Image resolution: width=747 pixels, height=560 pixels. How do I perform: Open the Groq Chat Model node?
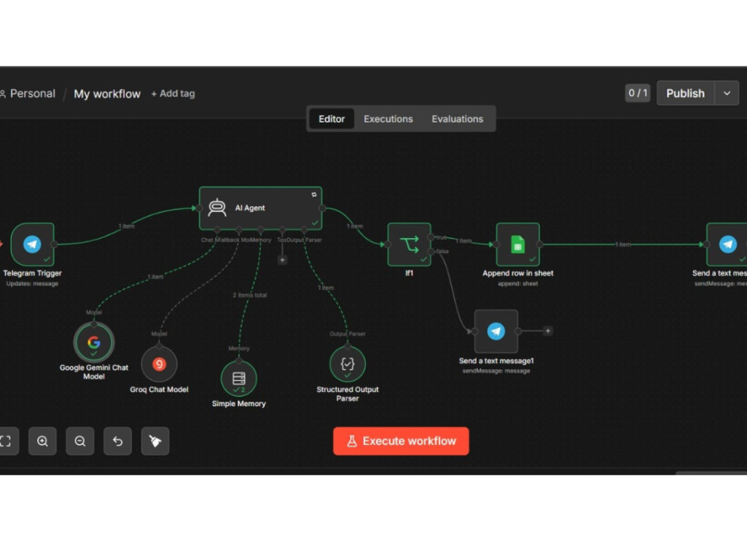159,364
